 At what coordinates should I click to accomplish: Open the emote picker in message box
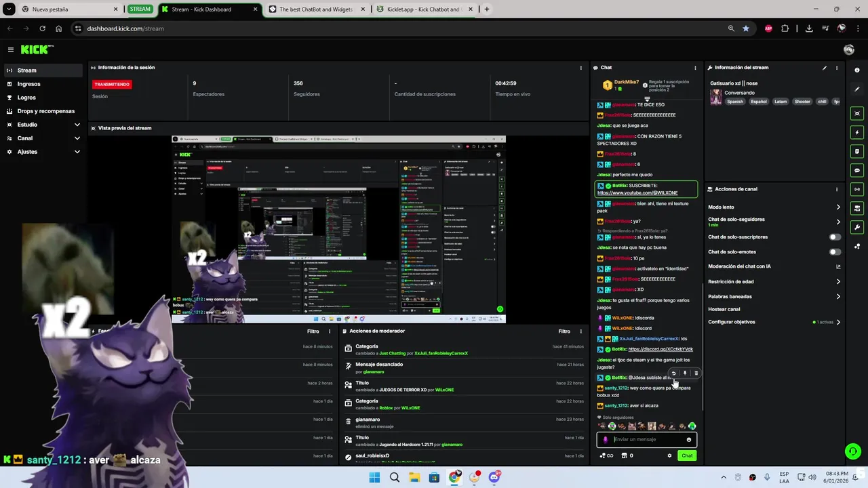tap(689, 440)
